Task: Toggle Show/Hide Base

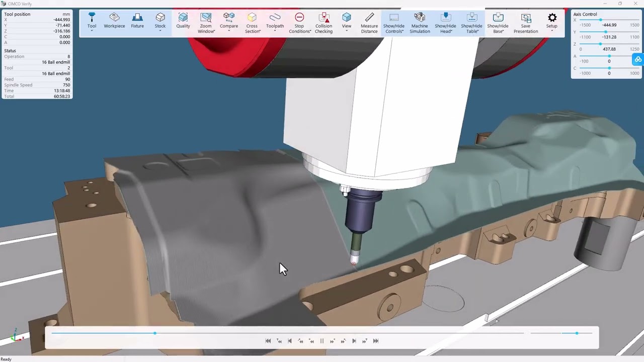Action: click(x=498, y=23)
